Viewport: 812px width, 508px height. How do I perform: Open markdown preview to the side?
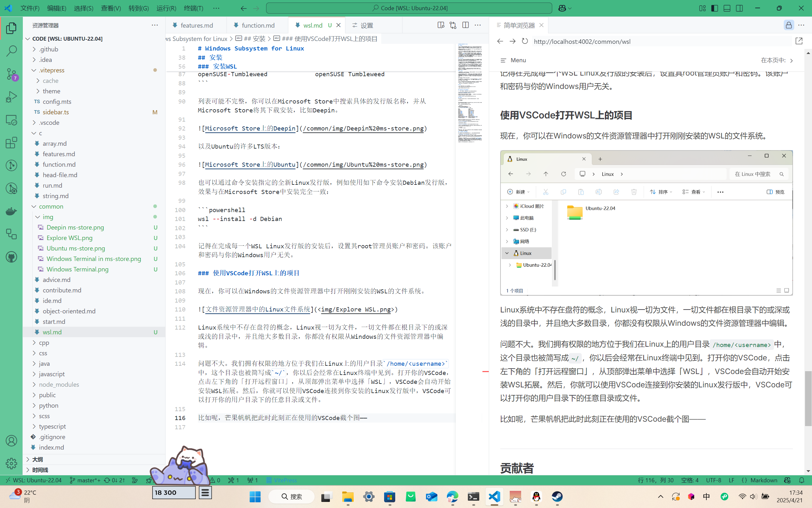click(441, 25)
